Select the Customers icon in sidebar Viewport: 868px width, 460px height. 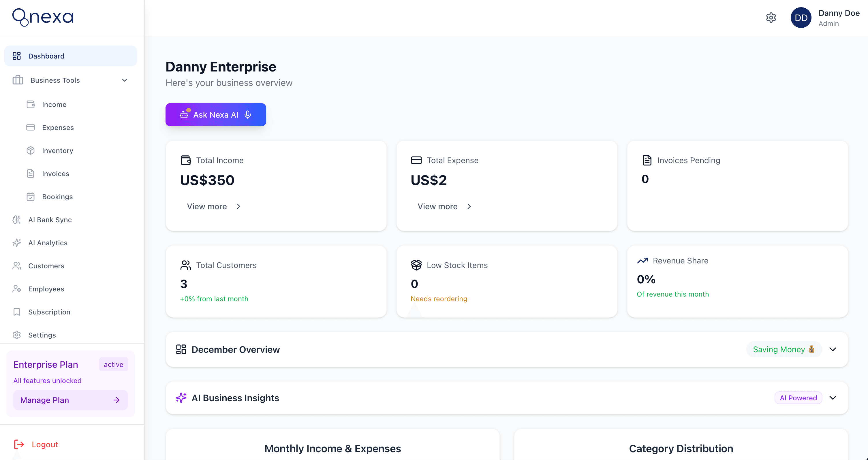[17, 266]
